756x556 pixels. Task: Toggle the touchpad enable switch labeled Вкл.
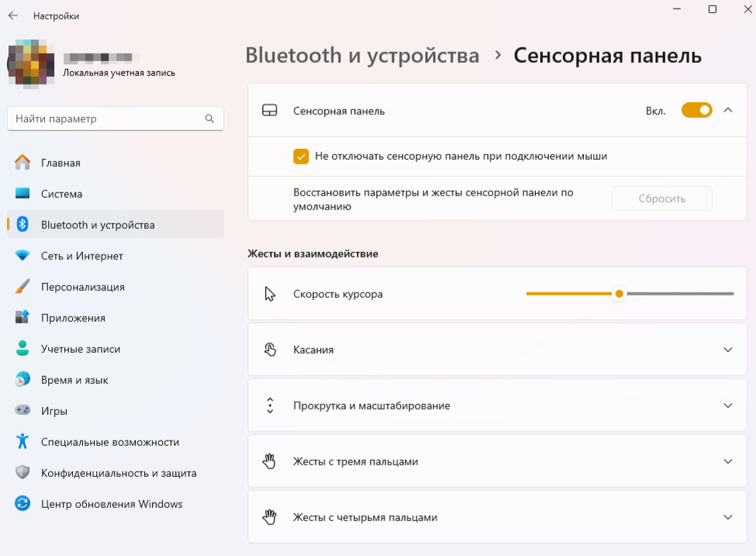(x=696, y=110)
